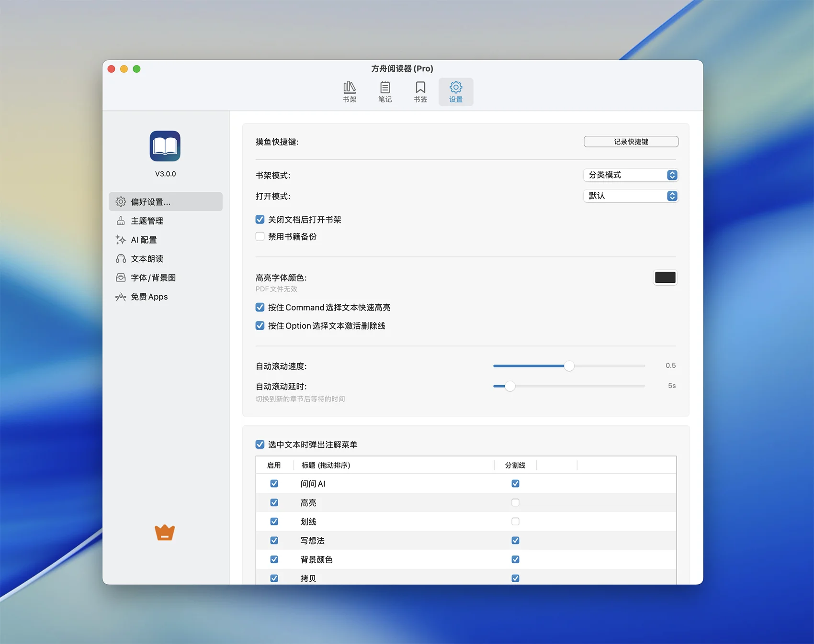The width and height of the screenshot is (814, 644).
Task: Select 文本朗读 headphone item in sidebar
Action: click(x=147, y=259)
